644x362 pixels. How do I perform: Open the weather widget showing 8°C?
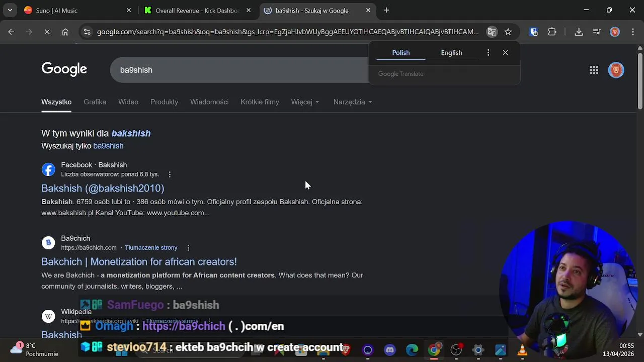(35, 349)
